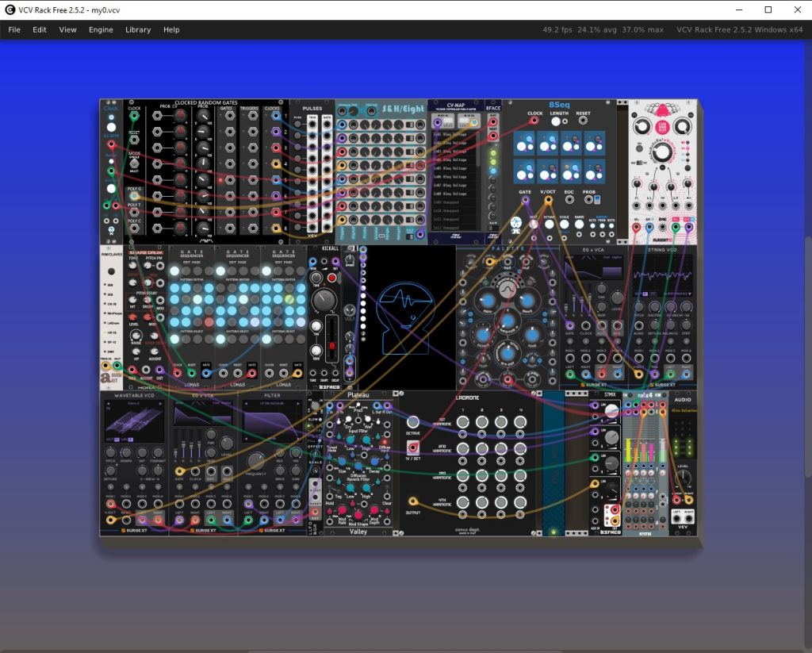
Task: Flip the first row switch on S&H/Eight
Action: tap(410, 125)
